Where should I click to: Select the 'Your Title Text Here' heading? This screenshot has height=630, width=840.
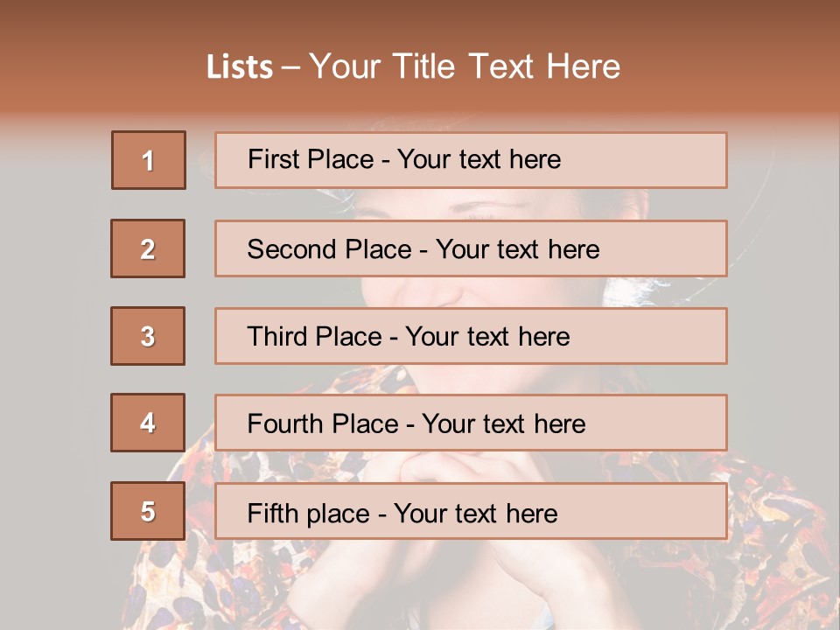click(465, 66)
